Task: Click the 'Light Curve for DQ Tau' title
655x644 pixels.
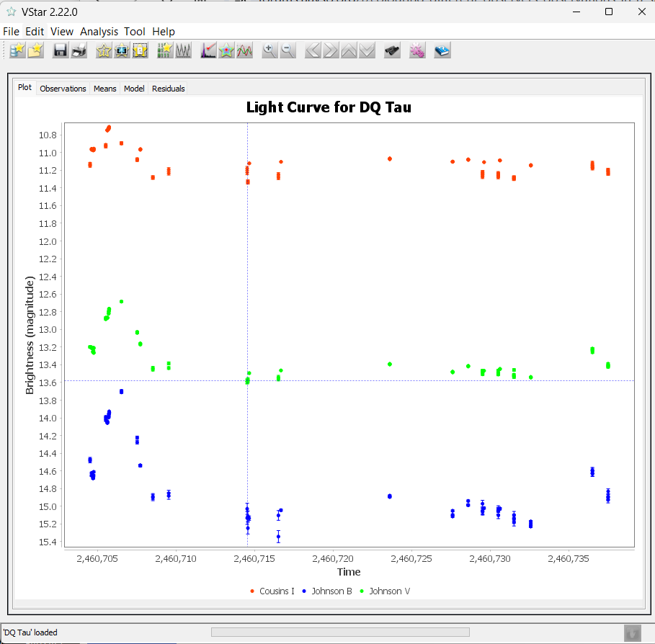Action: 329,107
